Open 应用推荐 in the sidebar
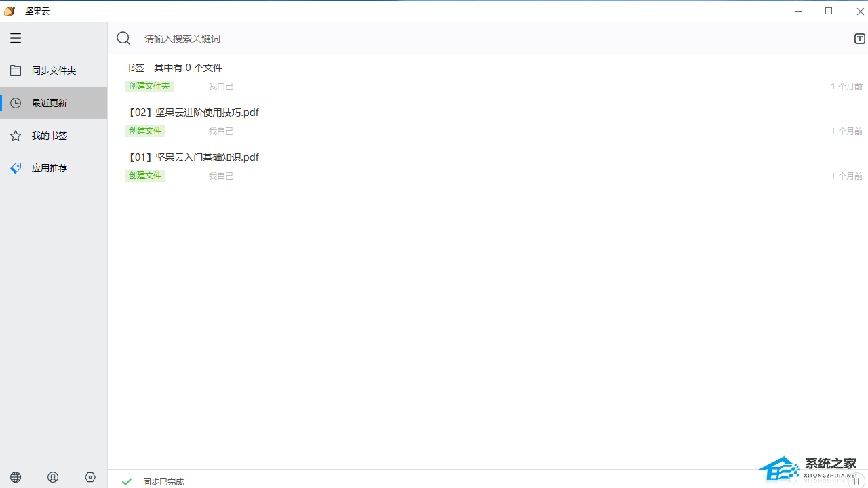The image size is (868, 488). pos(54,168)
